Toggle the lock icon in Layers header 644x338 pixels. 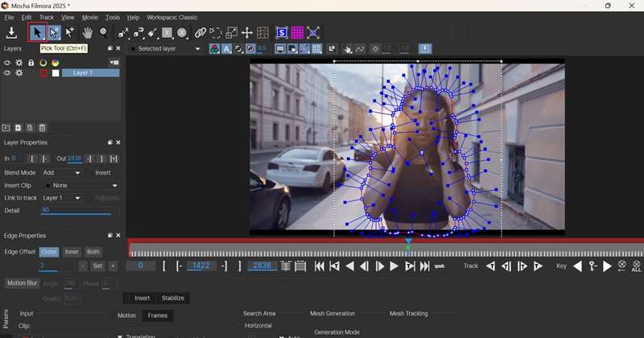[x=31, y=63]
